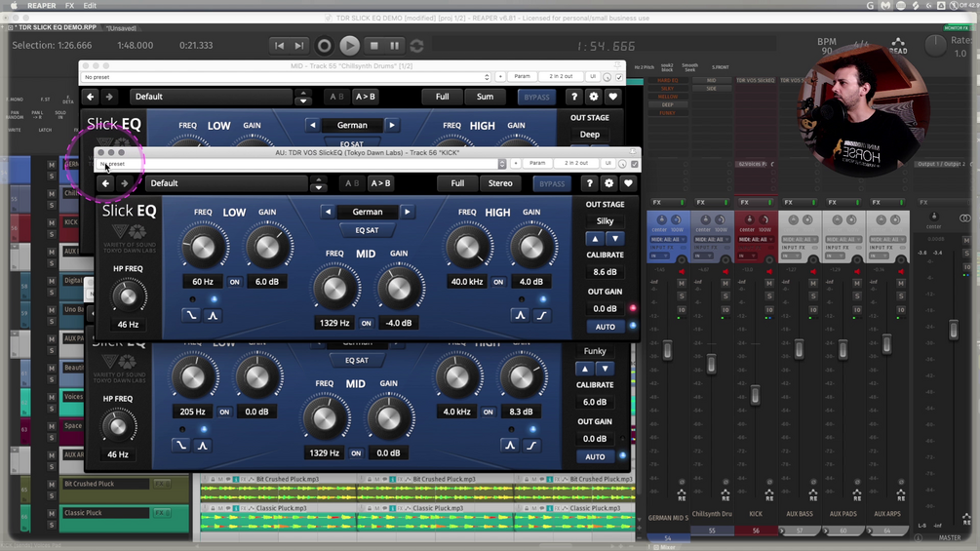Toggle KICK LOW band ON button
Viewport: 980px width, 551px height.
click(x=234, y=282)
